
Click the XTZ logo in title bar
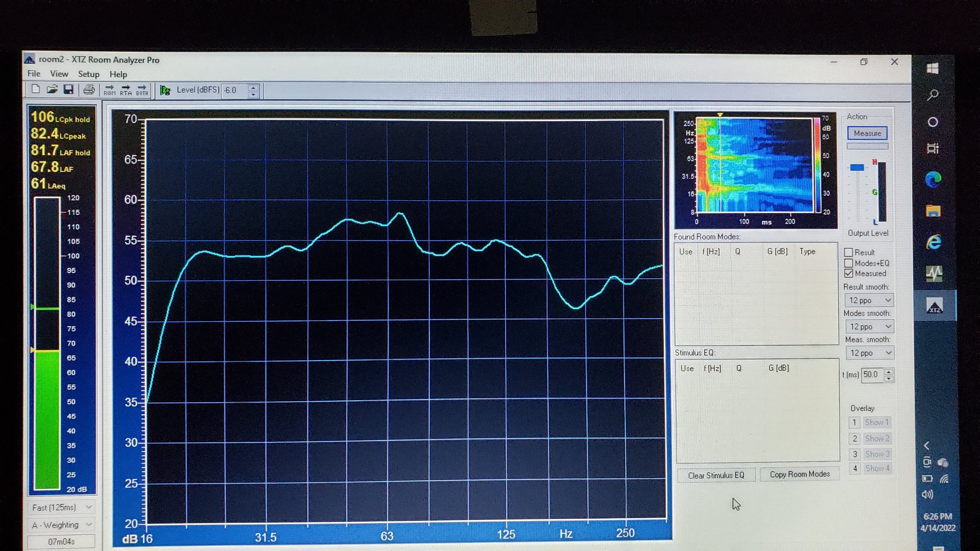29,59
